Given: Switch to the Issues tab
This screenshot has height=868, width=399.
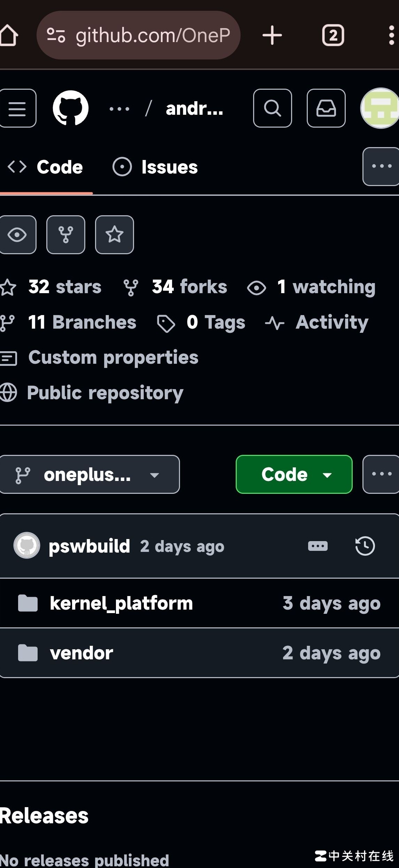Looking at the screenshot, I should pyautogui.click(x=155, y=167).
